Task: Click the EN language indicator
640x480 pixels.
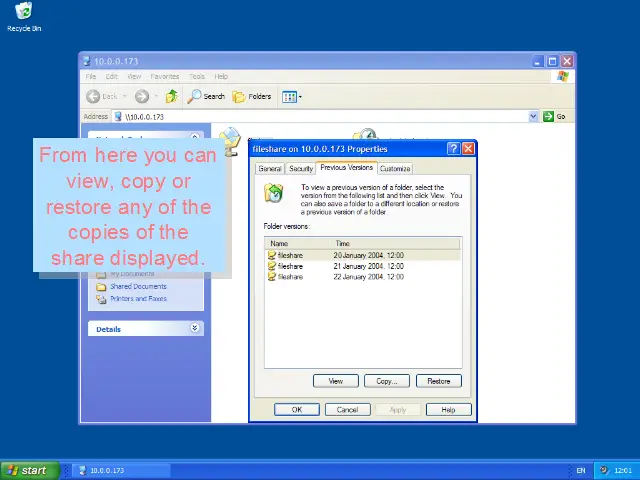Action: point(581,471)
